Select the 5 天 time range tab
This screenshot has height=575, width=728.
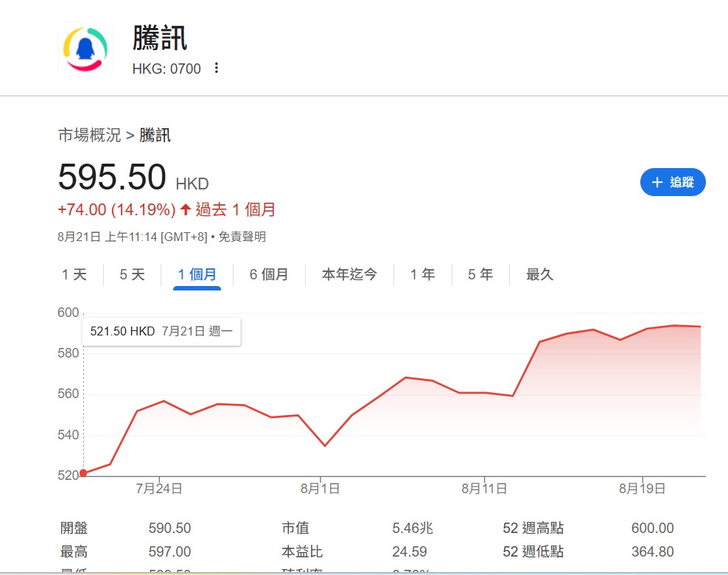pos(133,275)
